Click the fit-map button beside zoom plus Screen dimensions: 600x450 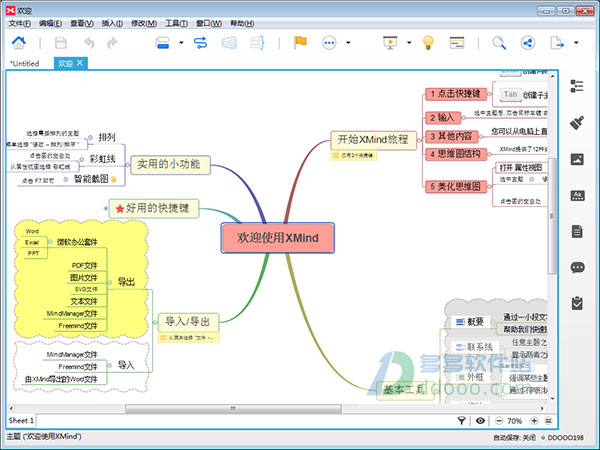click(548, 421)
